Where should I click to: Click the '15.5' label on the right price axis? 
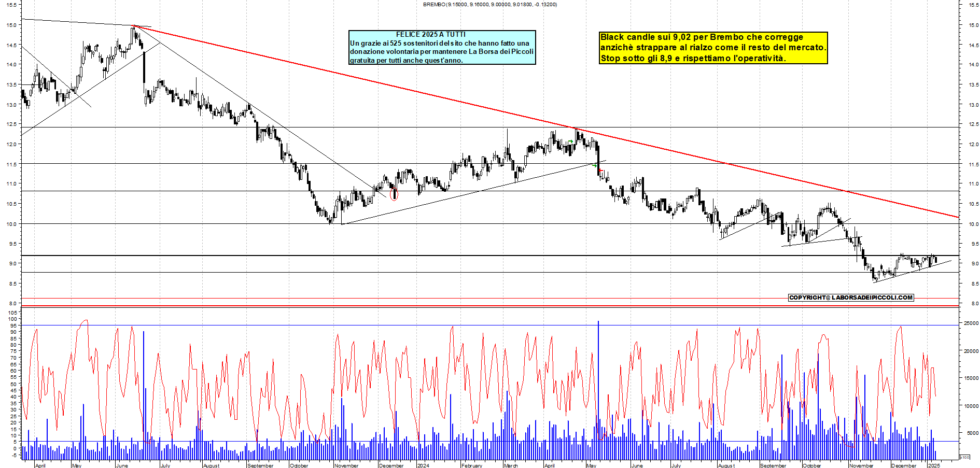(973, 5)
